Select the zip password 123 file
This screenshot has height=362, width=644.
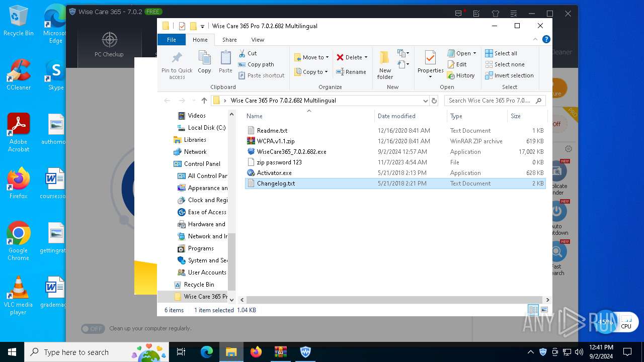click(x=395, y=162)
